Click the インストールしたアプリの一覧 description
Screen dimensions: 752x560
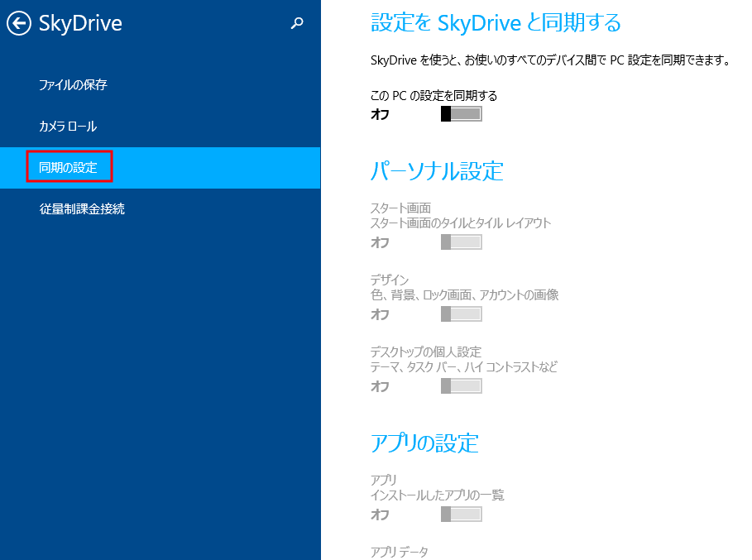[x=438, y=495]
